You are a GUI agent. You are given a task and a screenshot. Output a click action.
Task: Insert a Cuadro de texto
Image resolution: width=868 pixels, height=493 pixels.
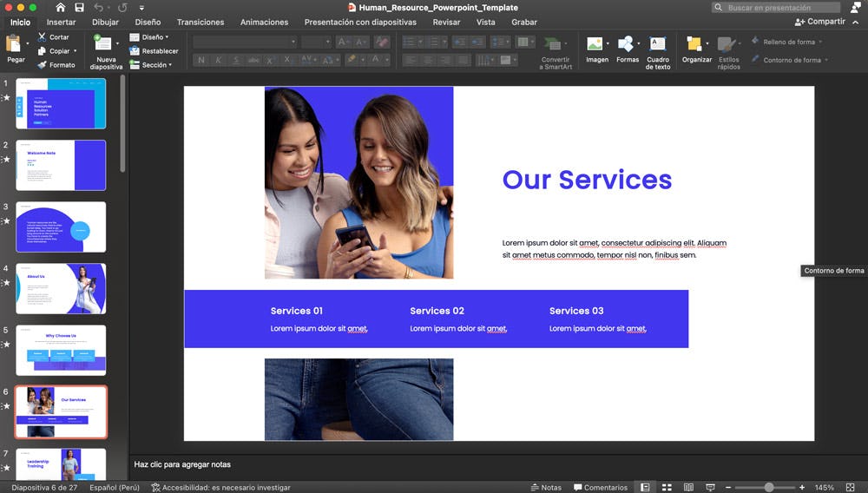[x=658, y=44]
